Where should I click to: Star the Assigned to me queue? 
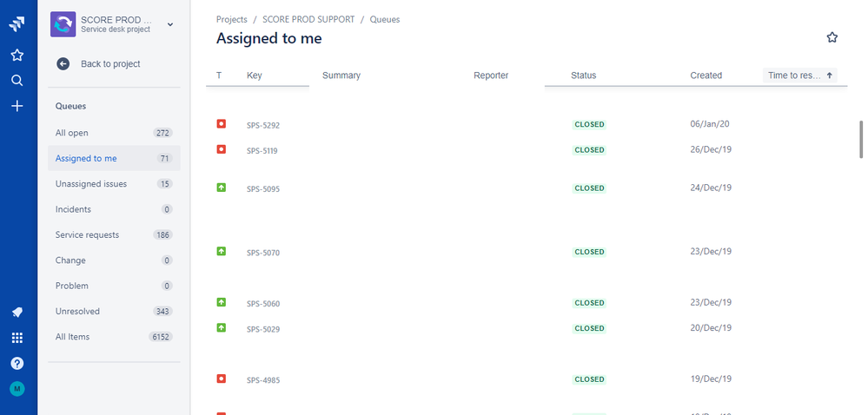(832, 37)
